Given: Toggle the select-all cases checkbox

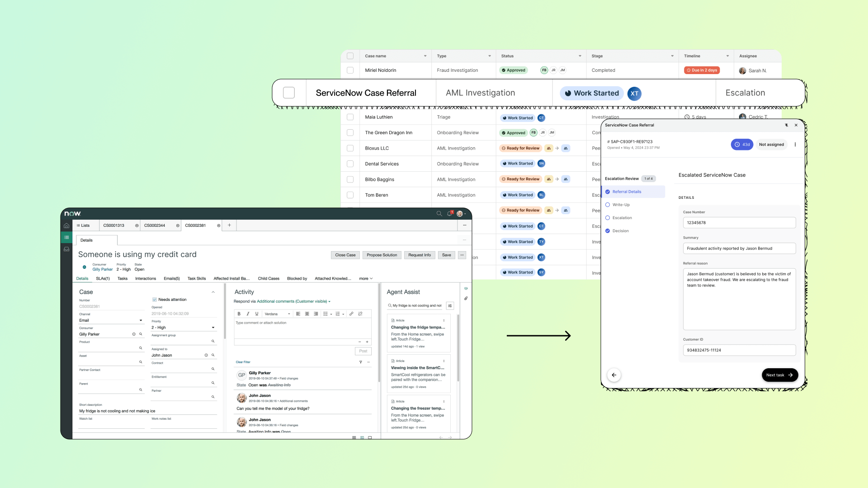Looking at the screenshot, I should (350, 56).
